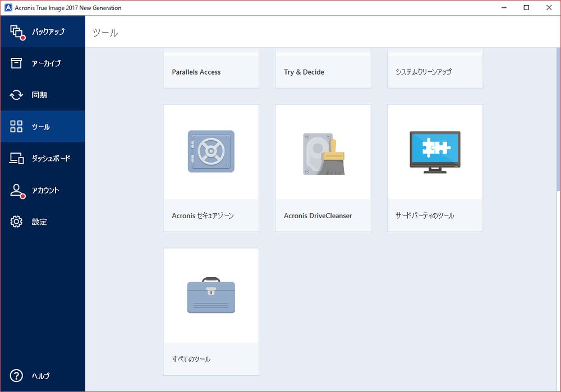Click the Acronis logo in the title bar

click(7, 7)
